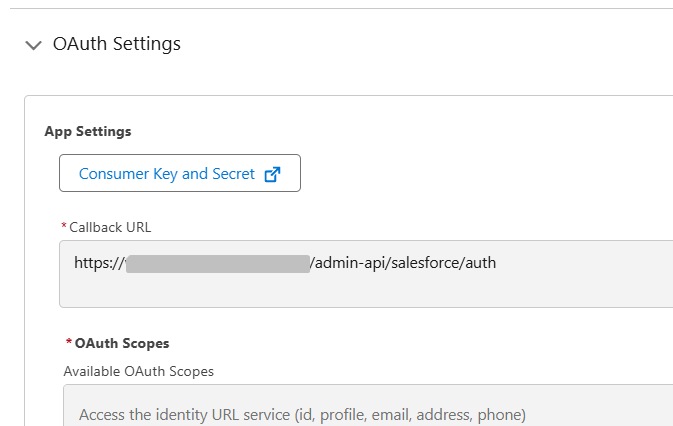Click red required asterisk beside OAuth Scopes

click(x=68, y=344)
